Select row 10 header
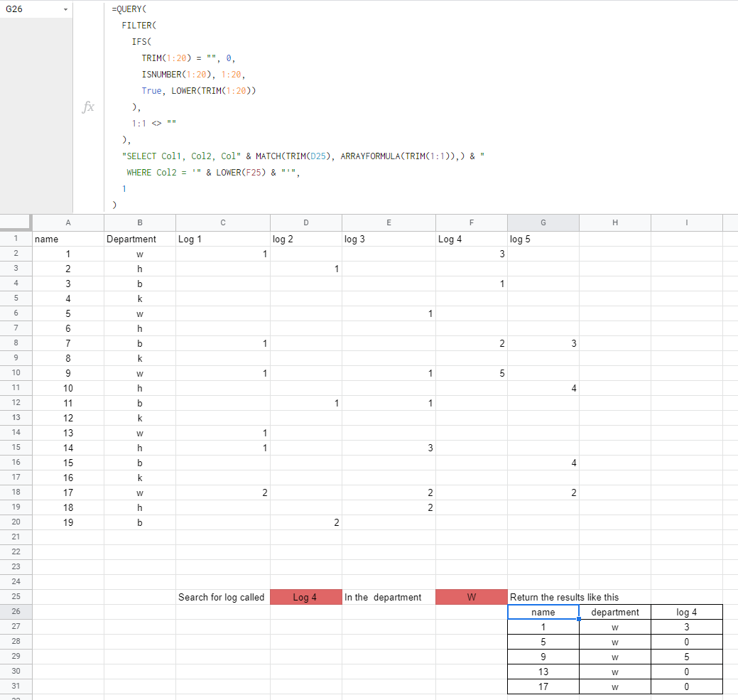 [16, 373]
